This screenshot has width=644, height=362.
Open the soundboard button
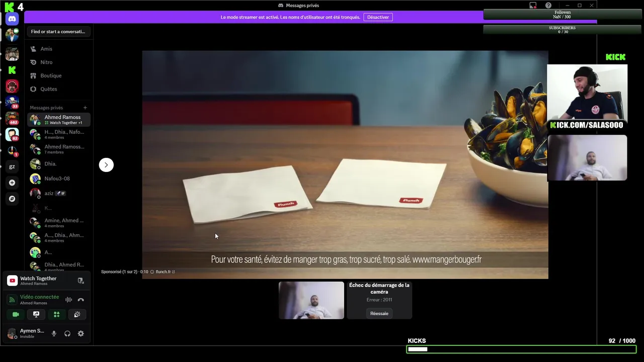point(77,314)
